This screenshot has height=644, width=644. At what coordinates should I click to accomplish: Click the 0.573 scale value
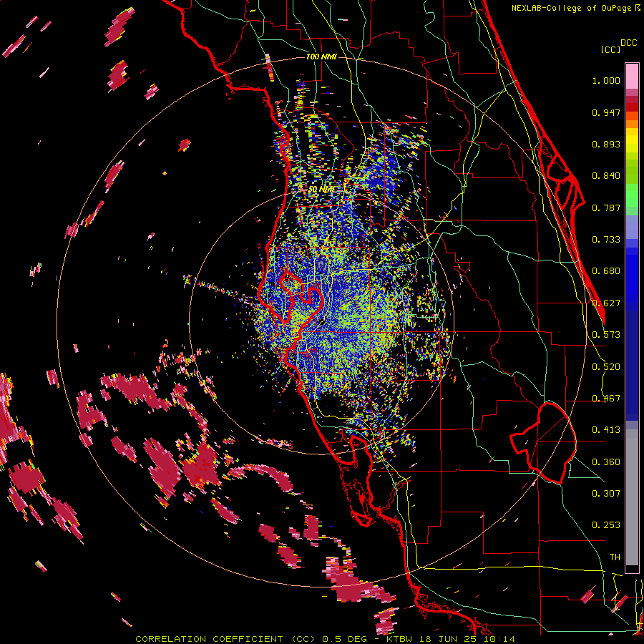[606, 335]
